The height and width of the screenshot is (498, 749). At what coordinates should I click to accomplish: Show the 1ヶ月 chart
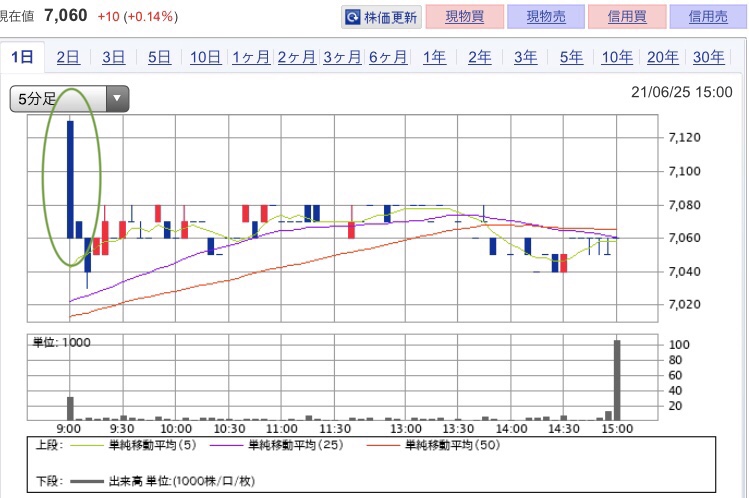coord(251,57)
